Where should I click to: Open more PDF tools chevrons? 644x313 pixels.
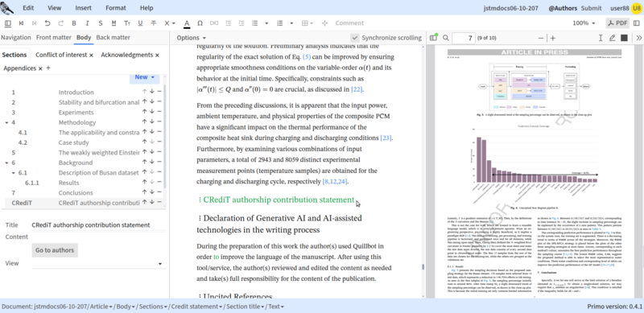pyautogui.click(x=638, y=38)
